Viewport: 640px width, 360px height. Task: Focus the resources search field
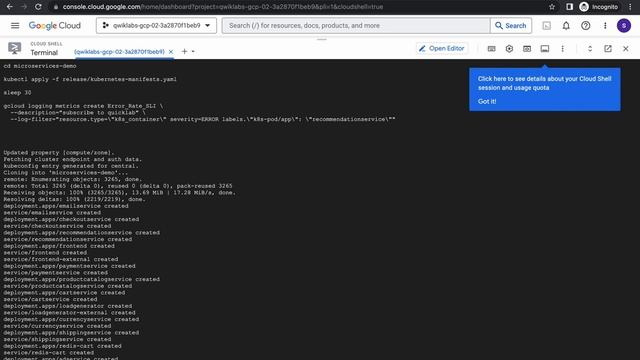coord(356,25)
